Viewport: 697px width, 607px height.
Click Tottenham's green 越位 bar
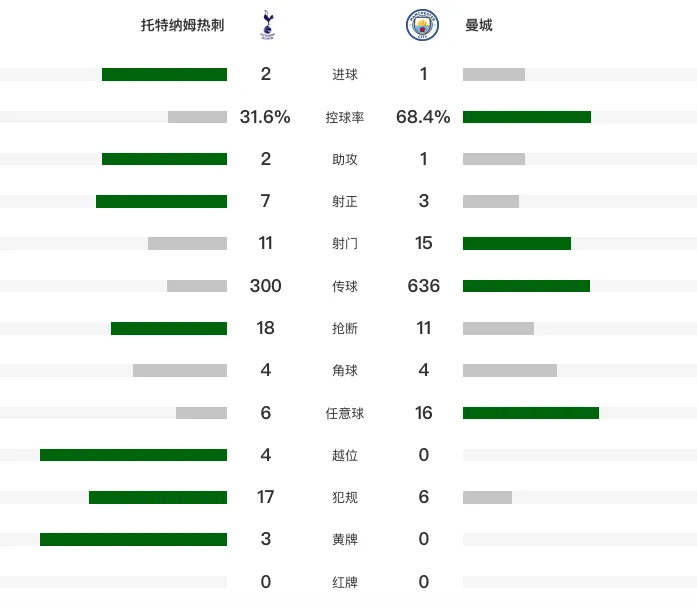(133, 455)
